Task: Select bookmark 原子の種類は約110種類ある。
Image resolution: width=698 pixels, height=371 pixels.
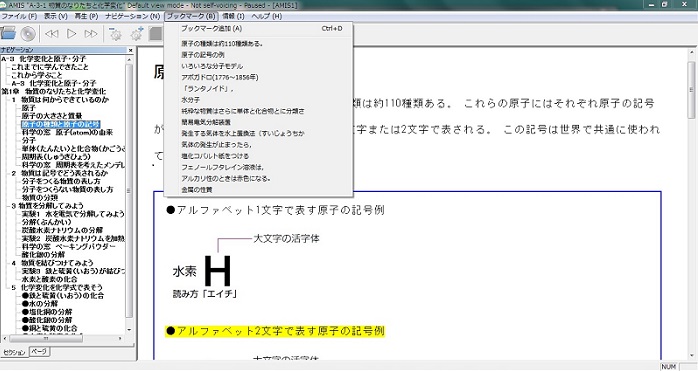Action: (259, 44)
